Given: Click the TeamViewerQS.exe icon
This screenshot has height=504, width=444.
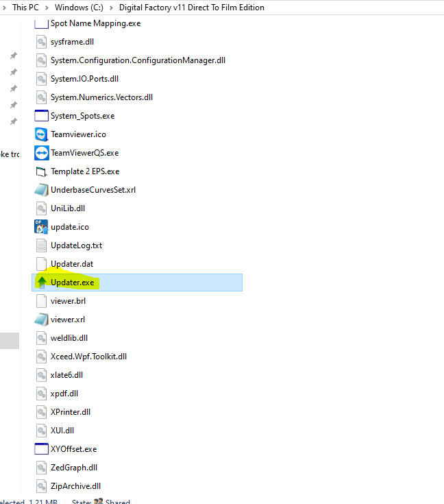Looking at the screenshot, I should (42, 153).
